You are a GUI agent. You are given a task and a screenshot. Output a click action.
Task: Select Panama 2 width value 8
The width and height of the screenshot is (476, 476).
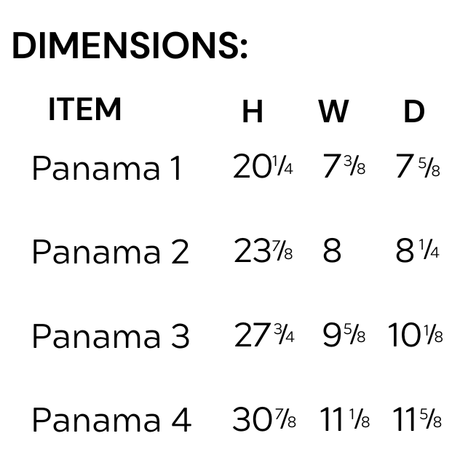[x=332, y=252]
